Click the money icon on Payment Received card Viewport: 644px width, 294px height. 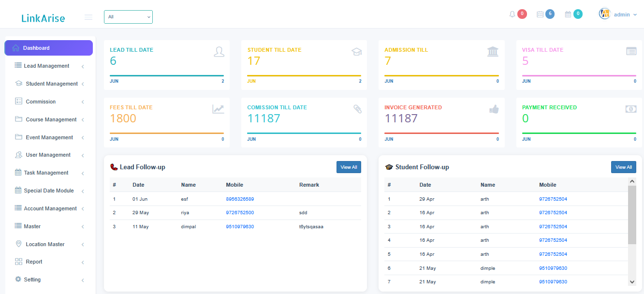(630, 109)
